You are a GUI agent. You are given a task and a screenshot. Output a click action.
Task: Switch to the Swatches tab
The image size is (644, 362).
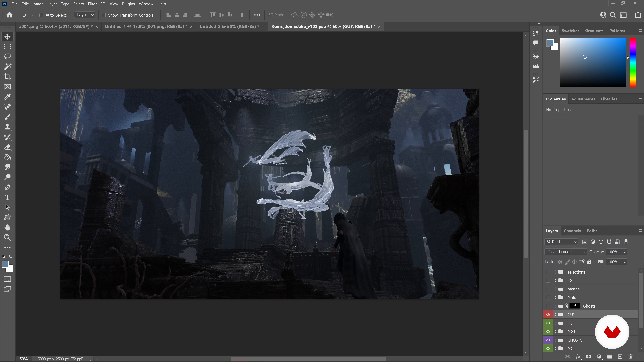coord(570,31)
